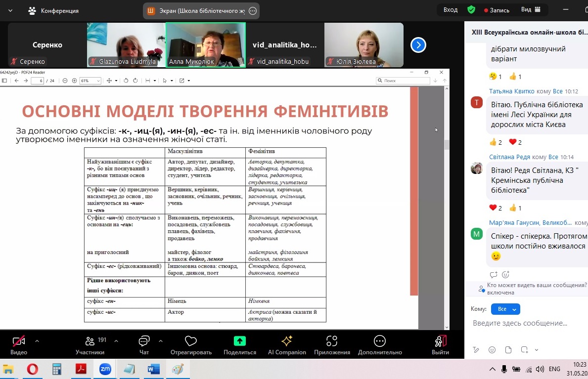The image size is (588, 379).
Task: Rotate the PDF page clockwise
Action: pos(134,81)
